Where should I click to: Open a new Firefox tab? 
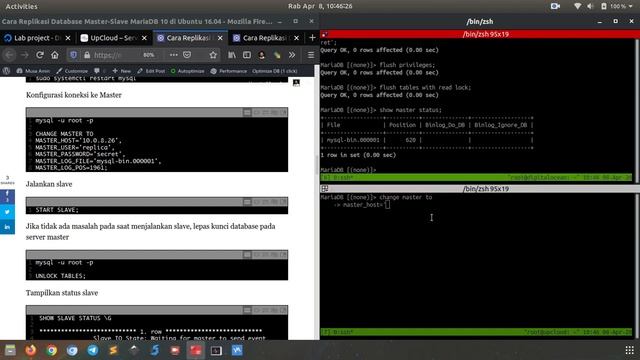(312, 38)
